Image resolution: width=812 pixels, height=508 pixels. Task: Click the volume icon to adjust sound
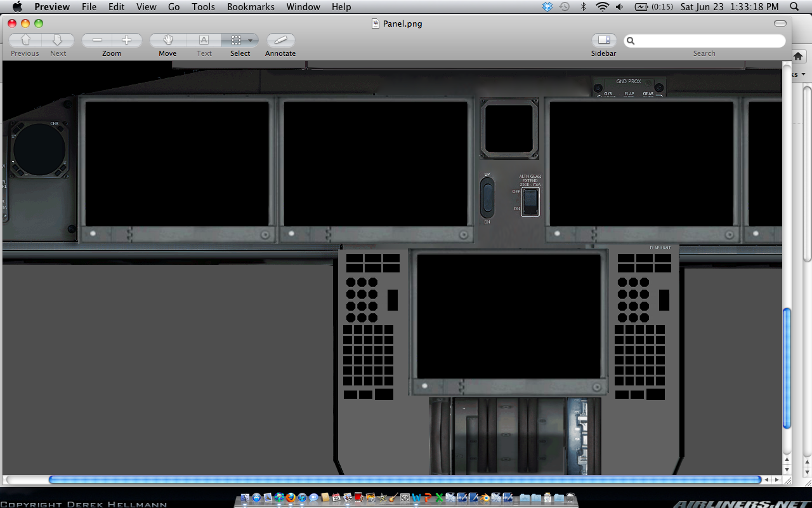click(619, 7)
